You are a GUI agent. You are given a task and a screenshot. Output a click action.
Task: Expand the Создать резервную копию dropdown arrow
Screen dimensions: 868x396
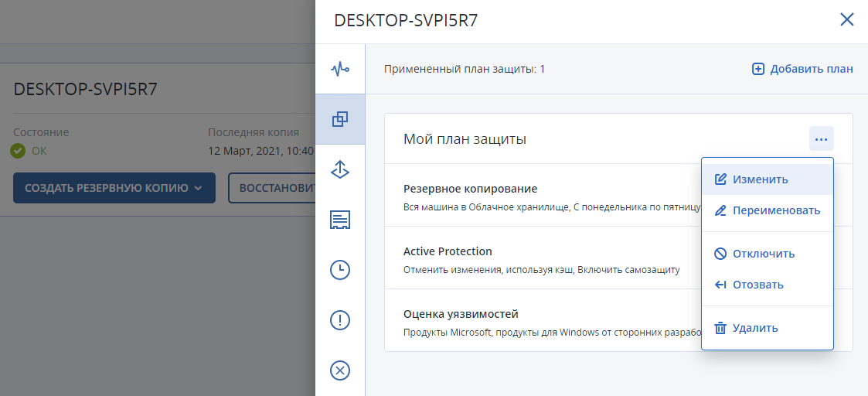[198, 188]
